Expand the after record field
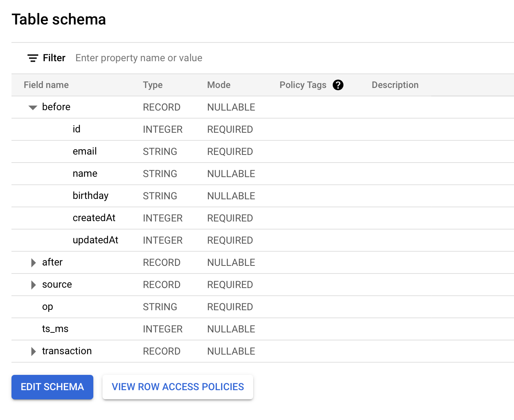514x420 pixels. 33,262
